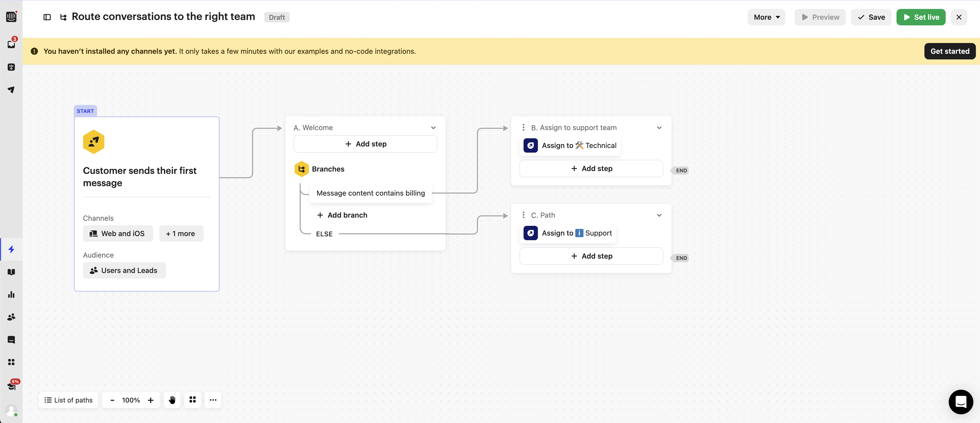Zoom out with the minus control
Image resolution: width=980 pixels, height=423 pixels.
pyautogui.click(x=112, y=400)
